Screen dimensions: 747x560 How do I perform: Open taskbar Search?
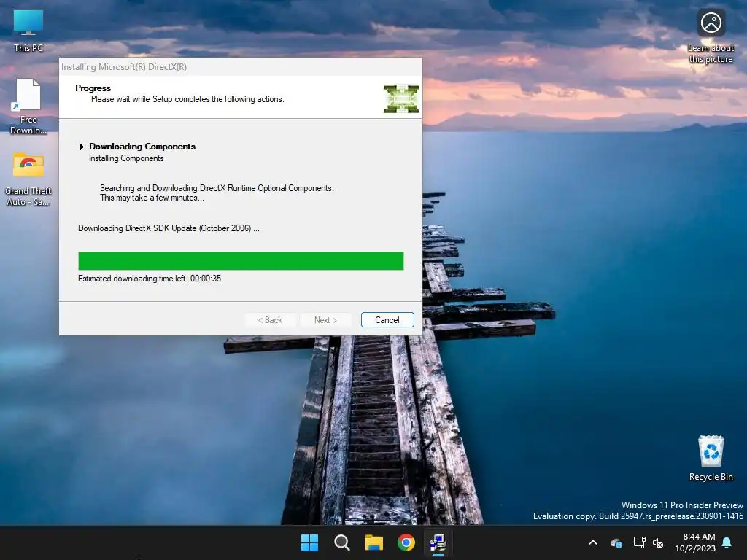(342, 542)
